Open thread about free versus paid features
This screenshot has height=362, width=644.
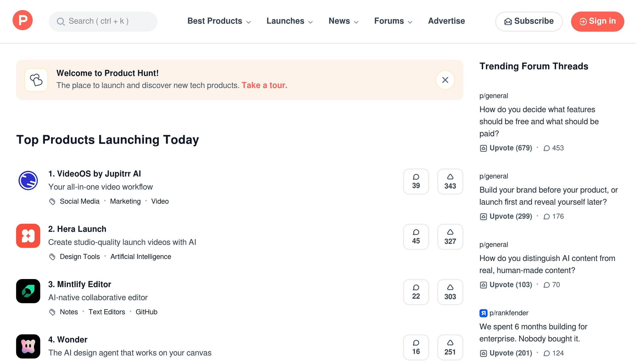(539, 122)
